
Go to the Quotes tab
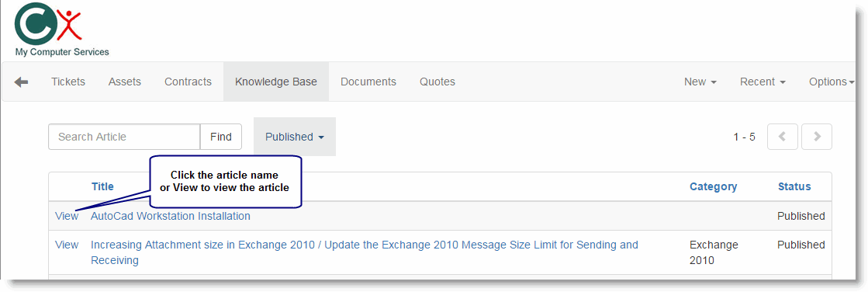[x=437, y=82]
